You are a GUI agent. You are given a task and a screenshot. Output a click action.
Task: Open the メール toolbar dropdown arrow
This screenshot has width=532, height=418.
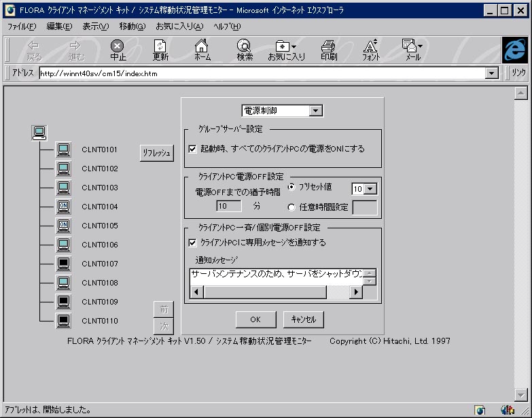pyautogui.click(x=420, y=46)
